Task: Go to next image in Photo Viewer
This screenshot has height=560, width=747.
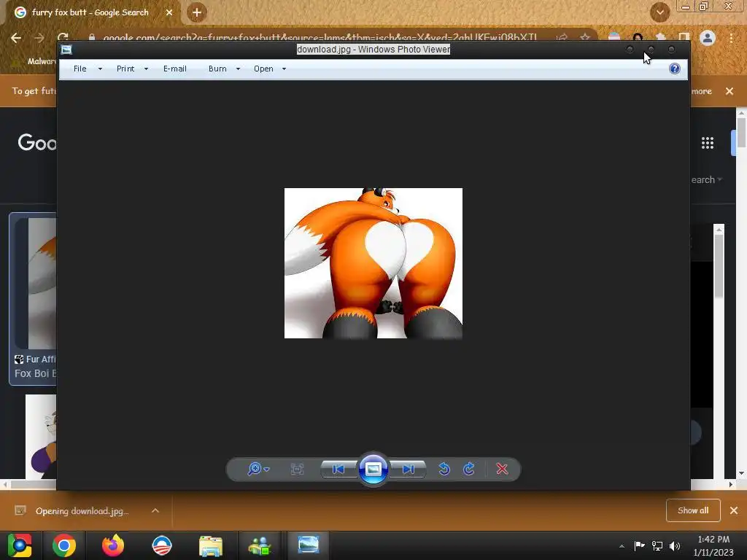Action: [x=408, y=469]
